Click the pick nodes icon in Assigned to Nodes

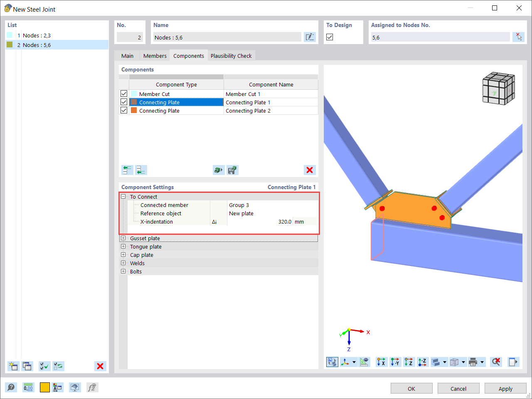tap(518, 37)
